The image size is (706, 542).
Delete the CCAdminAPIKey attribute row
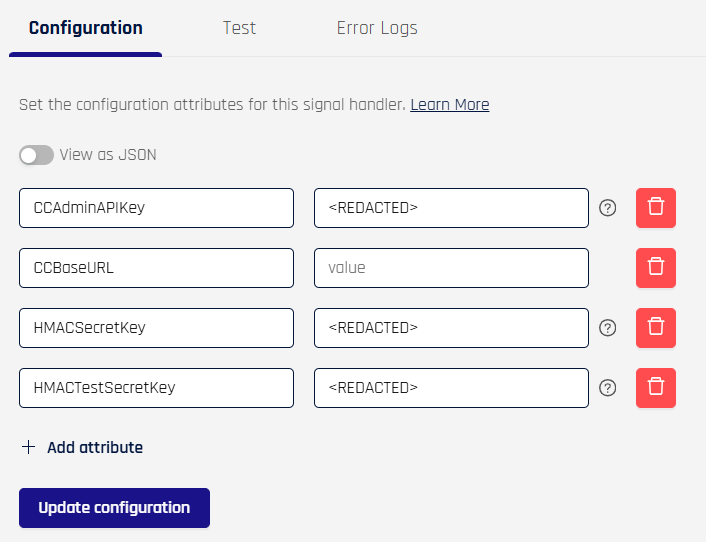coord(656,208)
